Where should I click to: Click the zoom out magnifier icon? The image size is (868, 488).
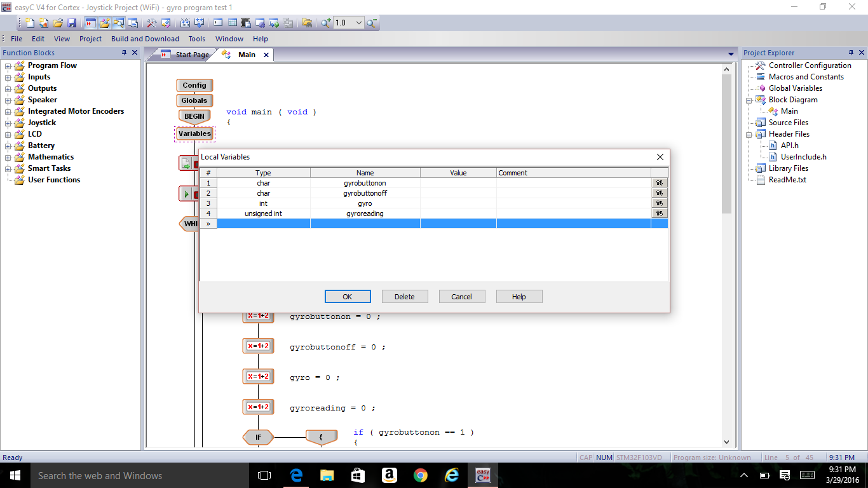[372, 23]
